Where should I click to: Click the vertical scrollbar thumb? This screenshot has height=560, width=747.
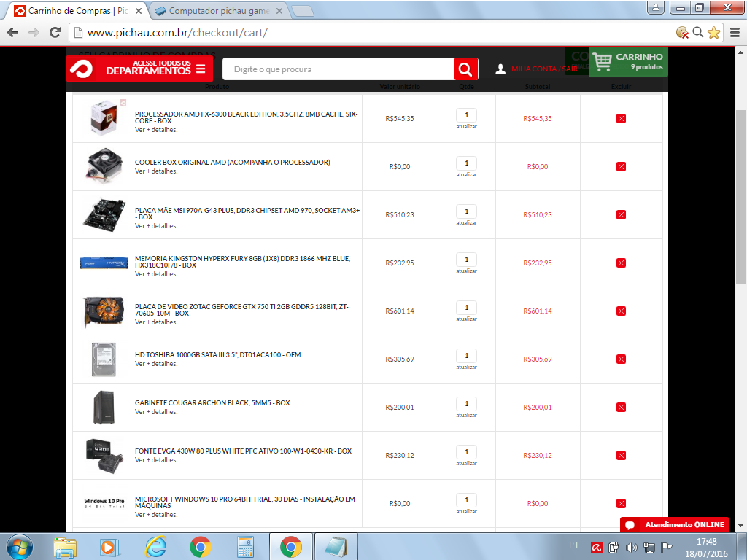pyautogui.click(x=740, y=197)
